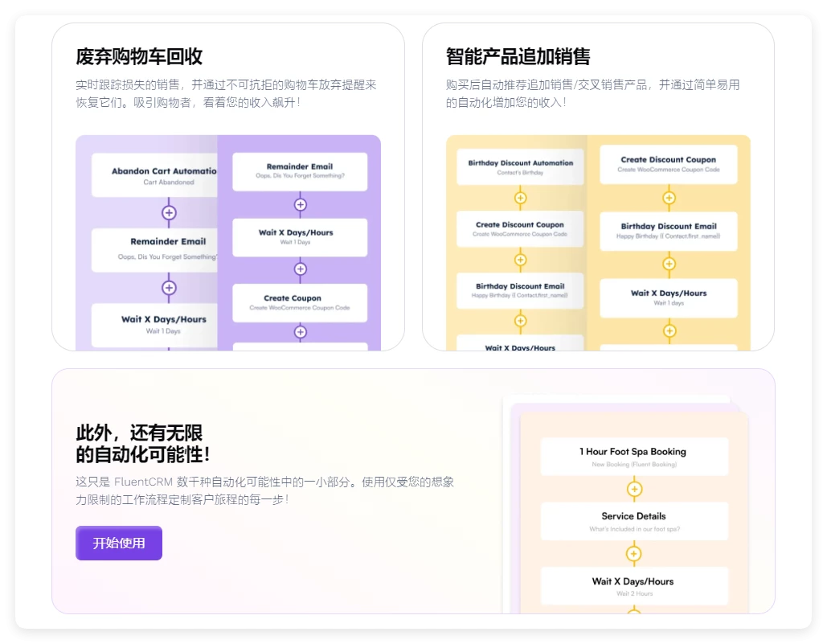This screenshot has height=644, width=827.
Task: Select the Create Coupon step card
Action: click(300, 301)
